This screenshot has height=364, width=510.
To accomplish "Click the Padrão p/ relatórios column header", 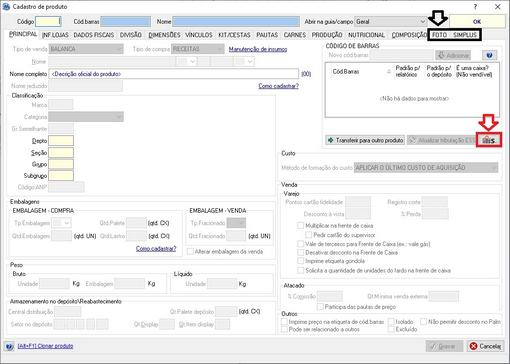I will (409, 72).
